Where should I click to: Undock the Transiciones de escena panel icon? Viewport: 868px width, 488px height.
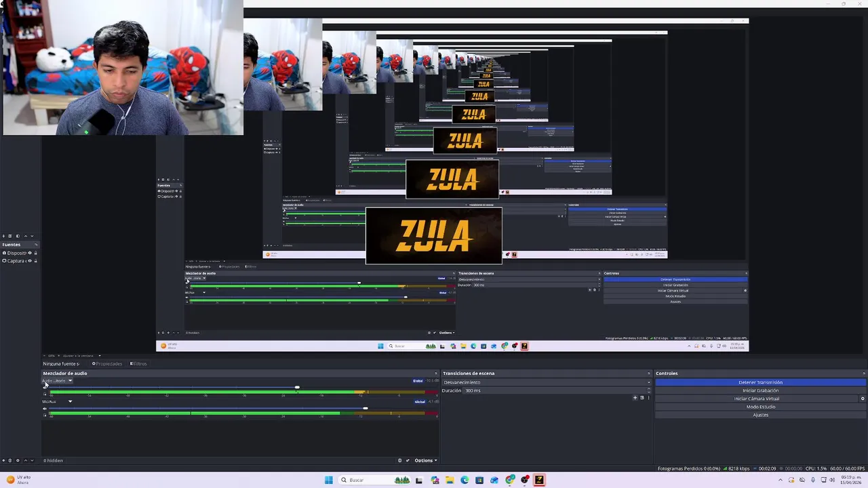coord(648,373)
